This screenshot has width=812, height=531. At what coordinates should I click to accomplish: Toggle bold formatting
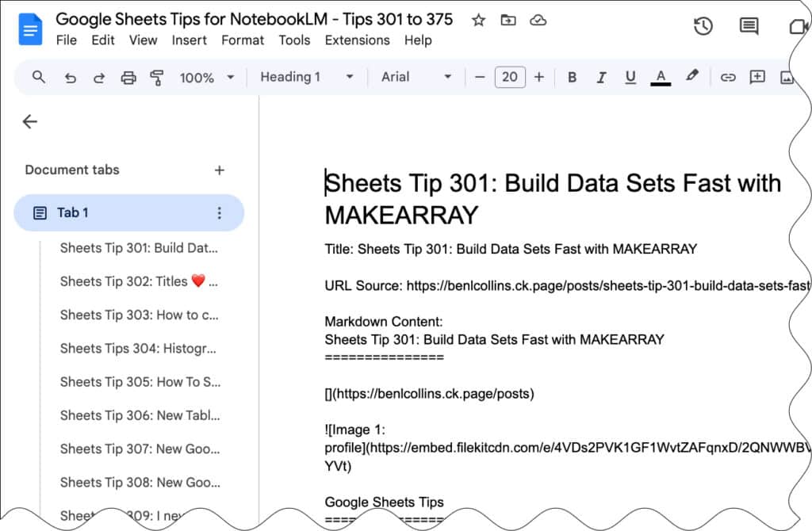pyautogui.click(x=572, y=77)
